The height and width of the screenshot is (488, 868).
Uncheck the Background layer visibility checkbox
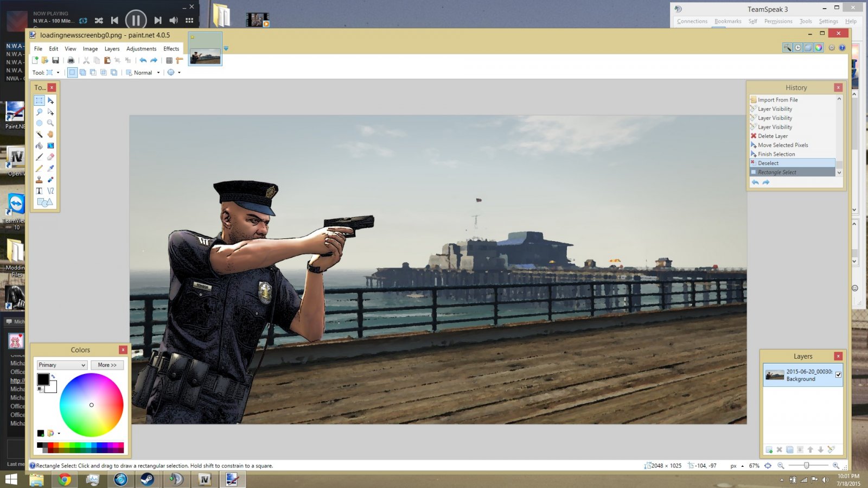(838, 375)
